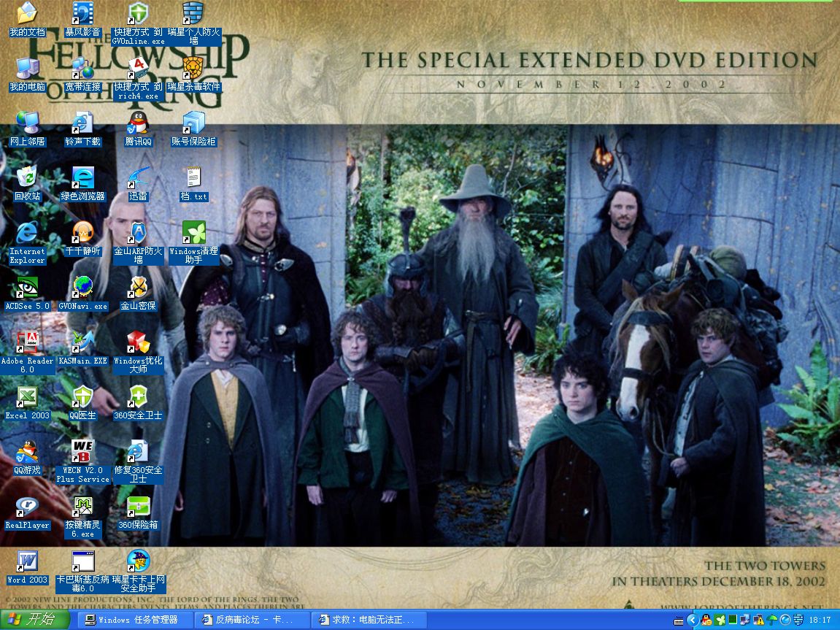The height and width of the screenshot is (630, 840).
Task: Open 我的电脑 desktop icon
Action: click(x=27, y=74)
